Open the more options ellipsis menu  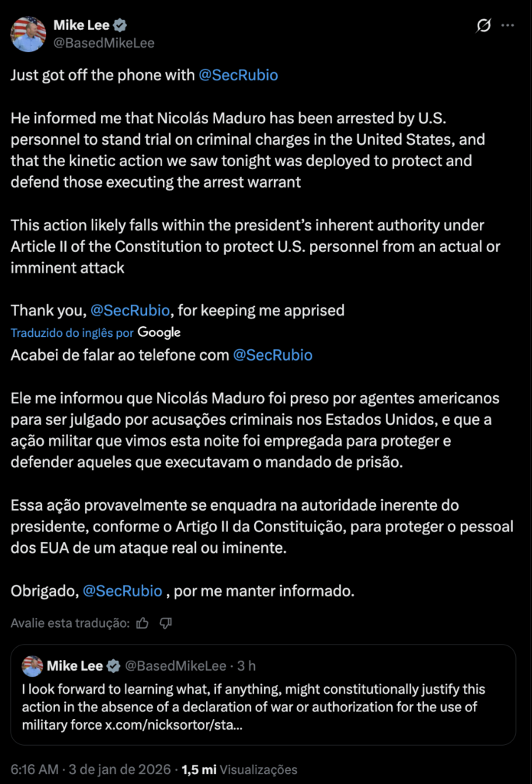click(x=508, y=26)
